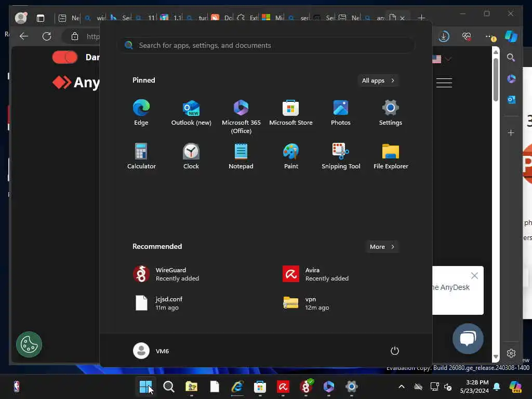Open Edge browser essentials heart icon
This screenshot has width=532, height=399.
467,36
